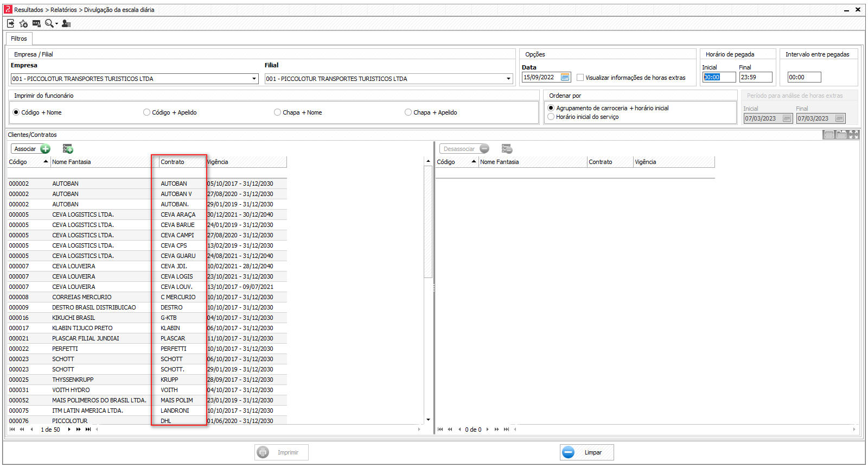The image size is (868, 467).
Task: Click the Imprimir button
Action: point(282,452)
